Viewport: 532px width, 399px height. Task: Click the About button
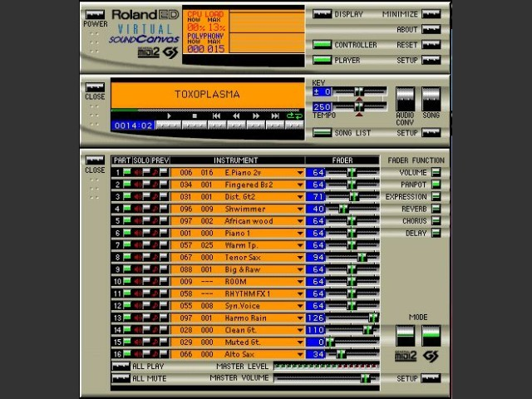tap(431, 30)
